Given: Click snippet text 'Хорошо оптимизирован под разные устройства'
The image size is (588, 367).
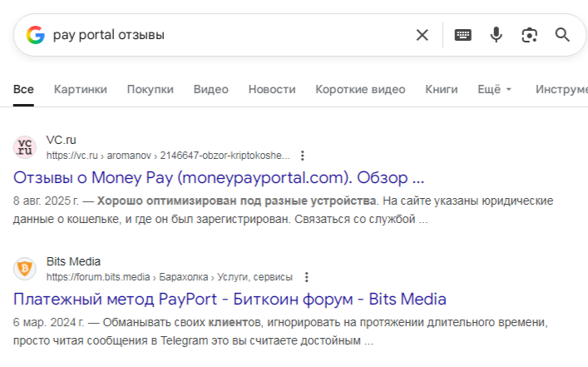Looking at the screenshot, I should 237,201.
